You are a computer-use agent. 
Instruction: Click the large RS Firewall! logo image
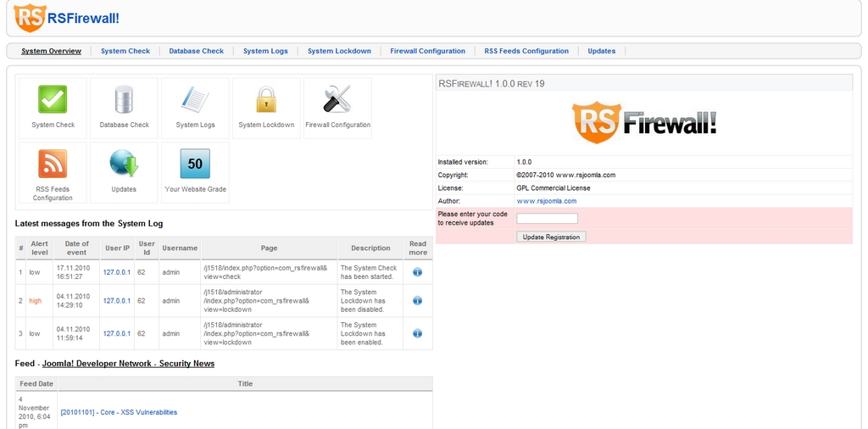644,122
